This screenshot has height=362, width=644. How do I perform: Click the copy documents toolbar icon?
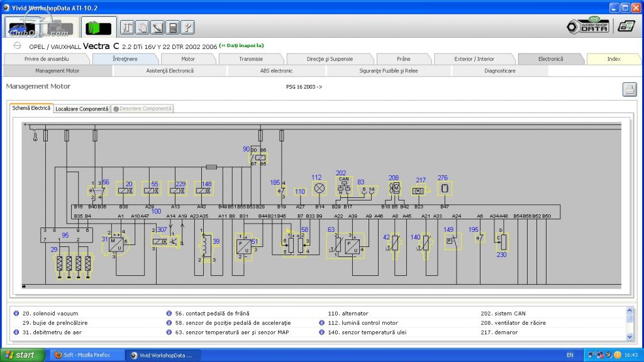point(143,28)
